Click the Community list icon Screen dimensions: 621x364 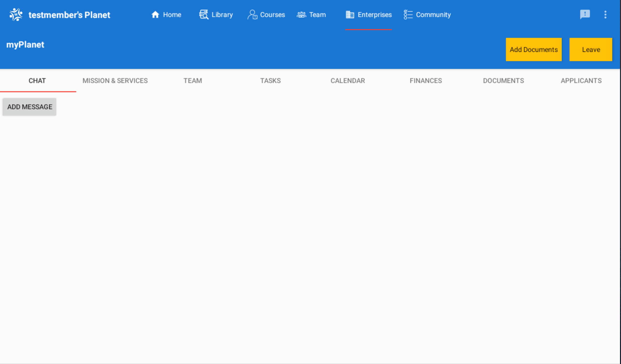pyautogui.click(x=408, y=15)
